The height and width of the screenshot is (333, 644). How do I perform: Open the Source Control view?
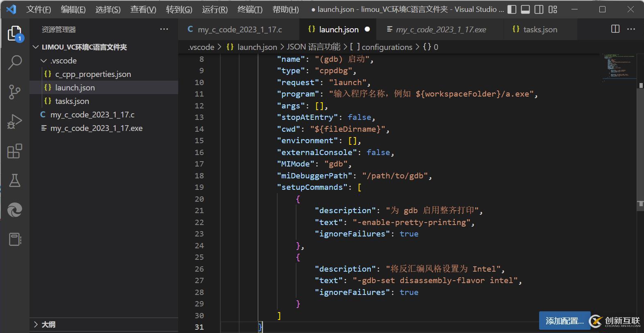coord(15,92)
